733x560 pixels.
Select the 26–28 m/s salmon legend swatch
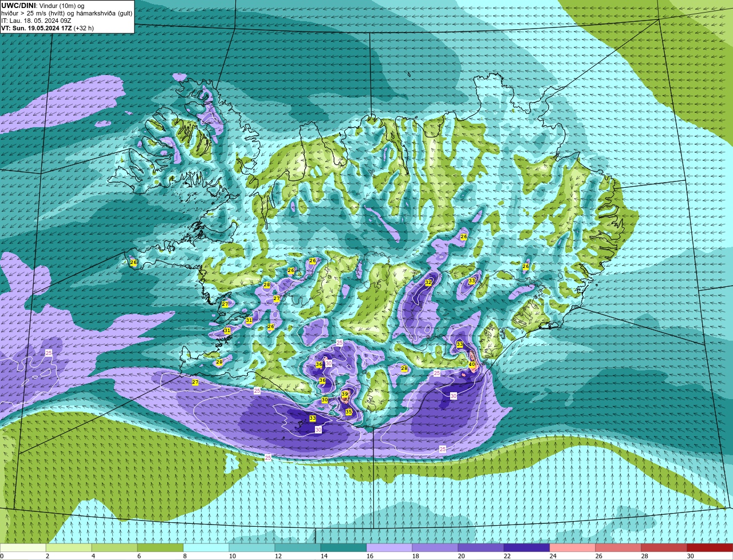pyautogui.click(x=619, y=548)
